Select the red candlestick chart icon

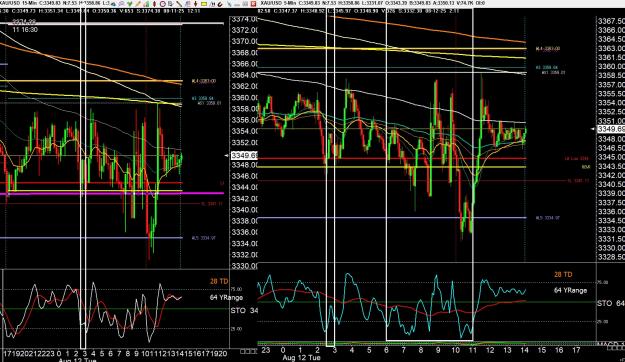coord(154,4)
